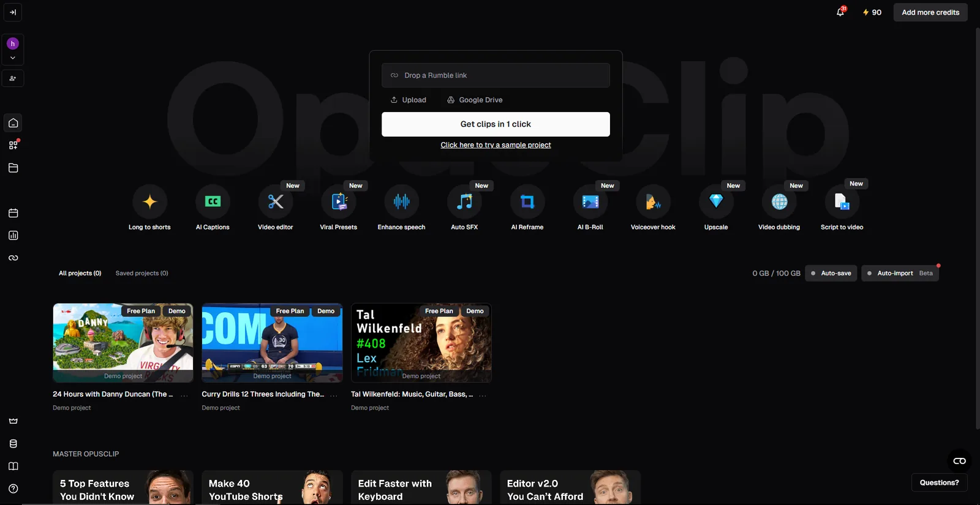
Task: Open the Auto SFX music icon
Action: coord(464,202)
